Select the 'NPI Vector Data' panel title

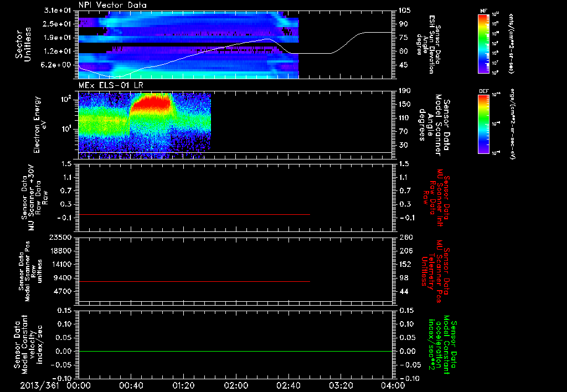[113, 5]
